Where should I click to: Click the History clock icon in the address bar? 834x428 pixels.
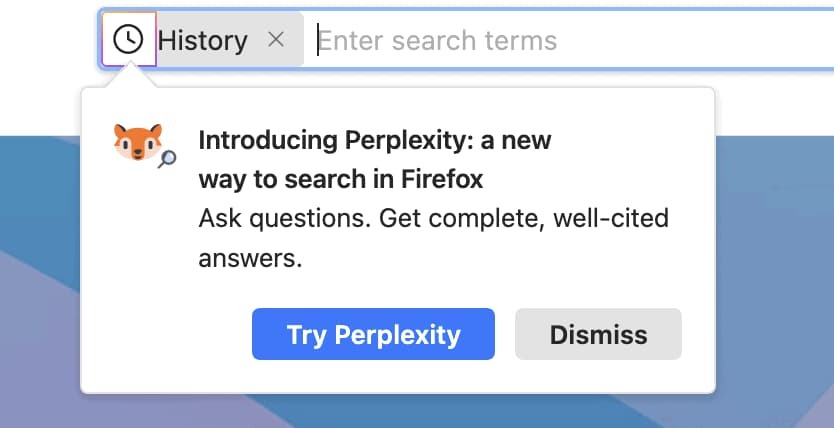click(128, 40)
